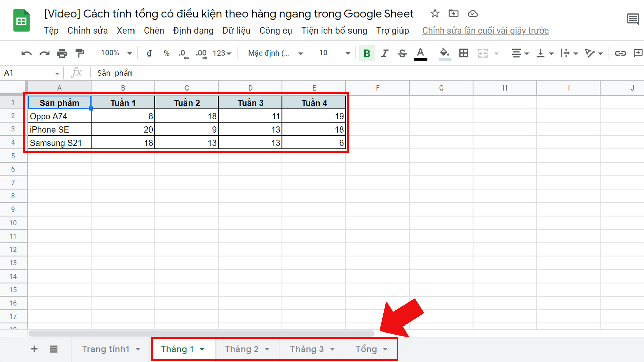Open font family Mặc định dropdown
The image size is (644, 362).
pyautogui.click(x=275, y=53)
